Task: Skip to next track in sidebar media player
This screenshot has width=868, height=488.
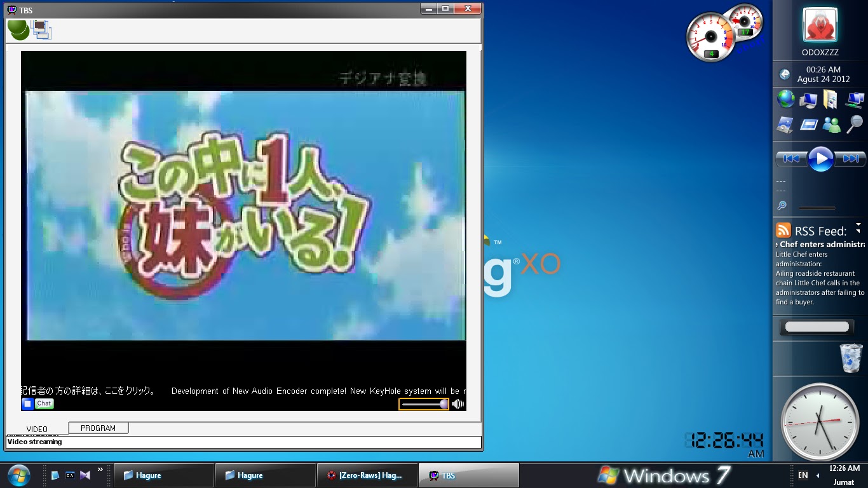Action: 850,158
